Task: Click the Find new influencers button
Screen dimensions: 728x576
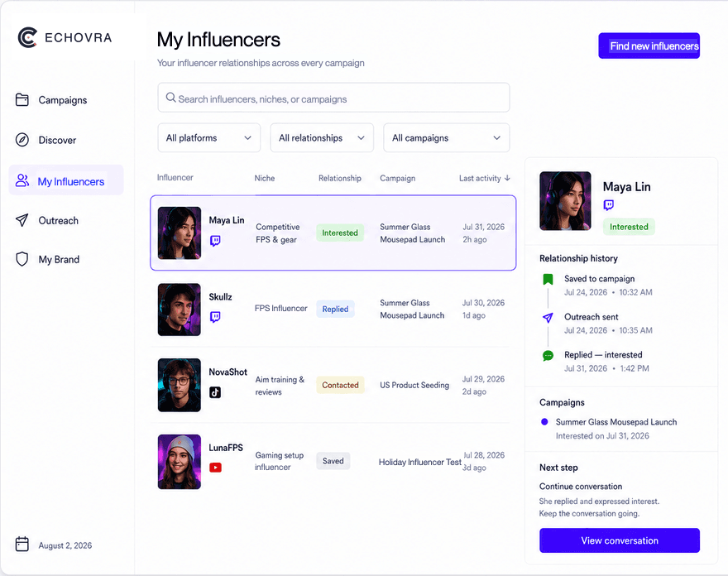Action: coord(649,46)
